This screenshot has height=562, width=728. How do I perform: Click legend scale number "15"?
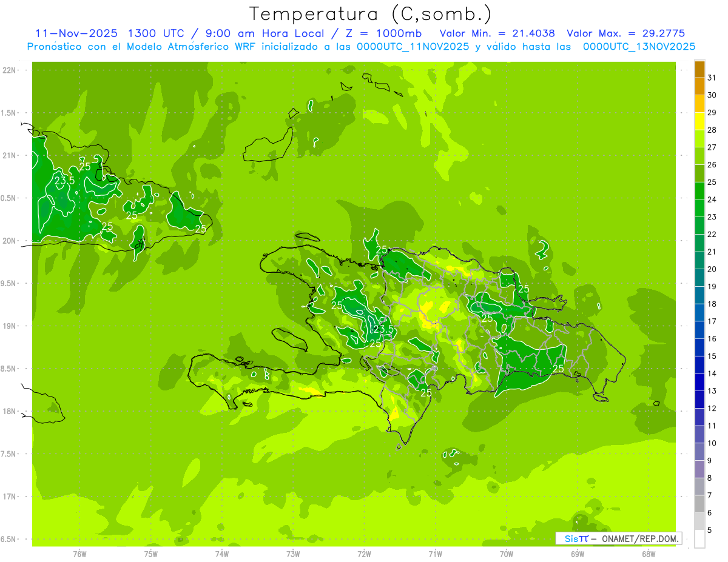pos(712,356)
